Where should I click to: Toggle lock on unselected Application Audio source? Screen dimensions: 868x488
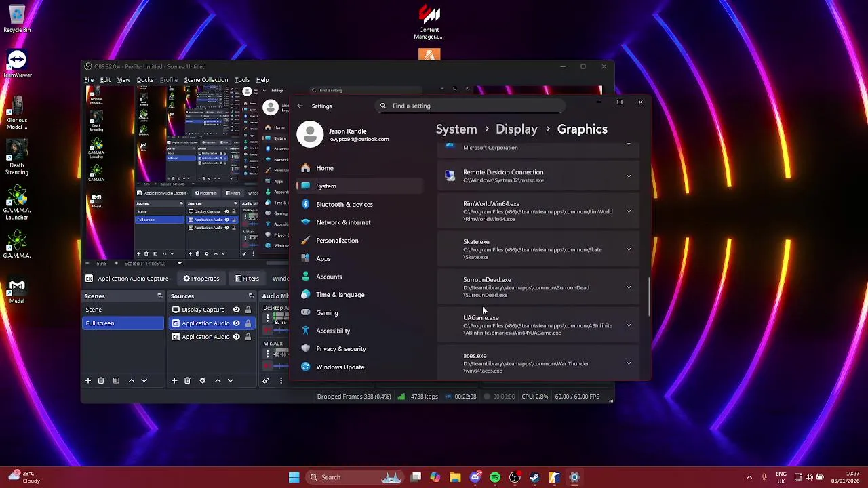248,337
